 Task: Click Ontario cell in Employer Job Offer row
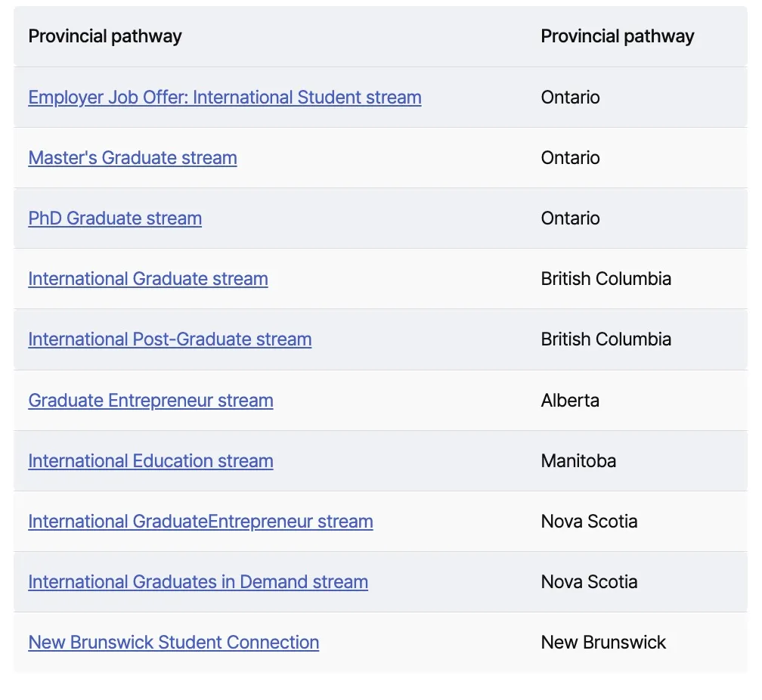[570, 98]
